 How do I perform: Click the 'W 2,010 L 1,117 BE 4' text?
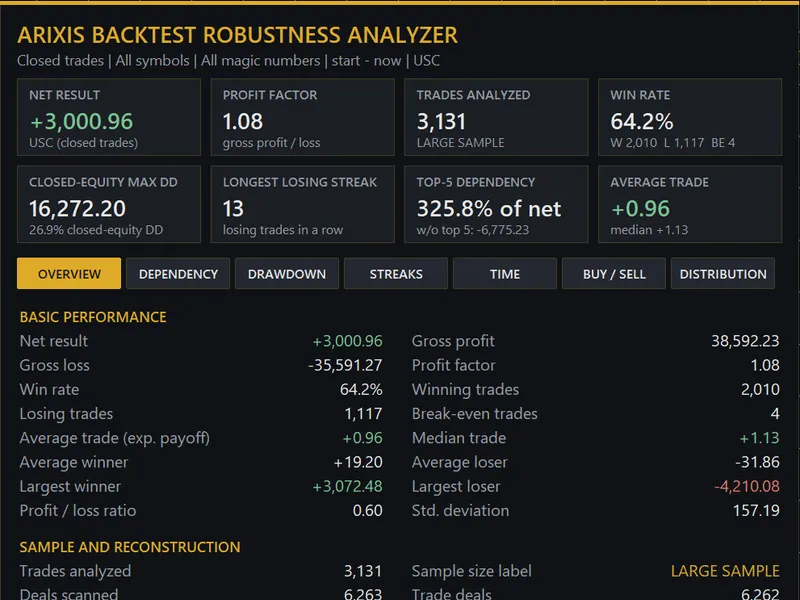(672, 143)
